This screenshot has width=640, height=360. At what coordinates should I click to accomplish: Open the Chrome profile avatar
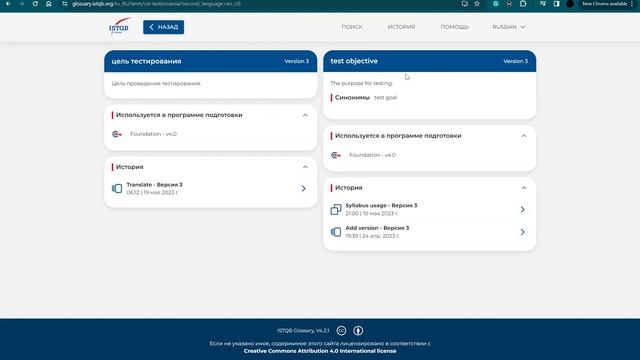pyautogui.click(x=570, y=4)
